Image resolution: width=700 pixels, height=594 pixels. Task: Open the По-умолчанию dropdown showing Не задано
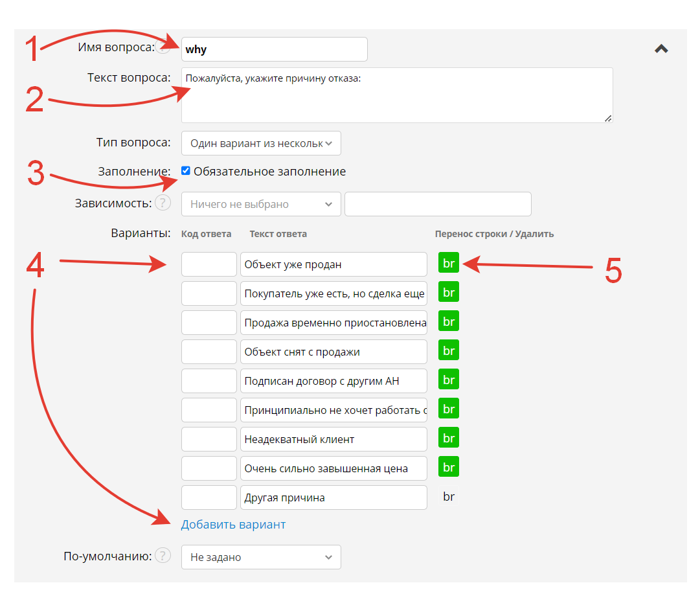click(261, 557)
